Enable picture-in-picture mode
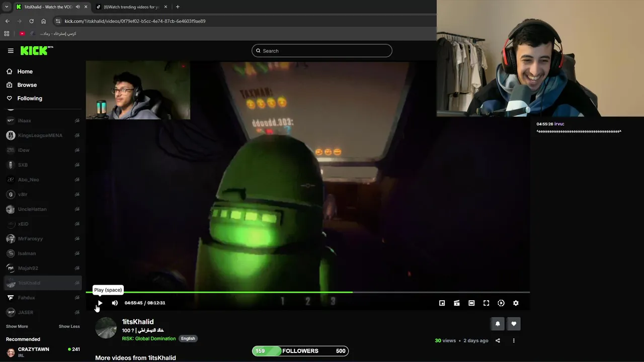 (x=442, y=303)
